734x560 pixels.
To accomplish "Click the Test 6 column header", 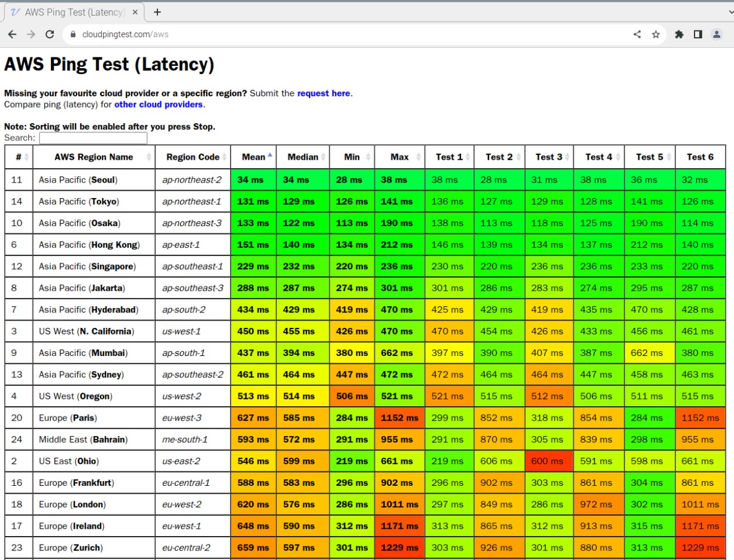I will click(x=700, y=157).
